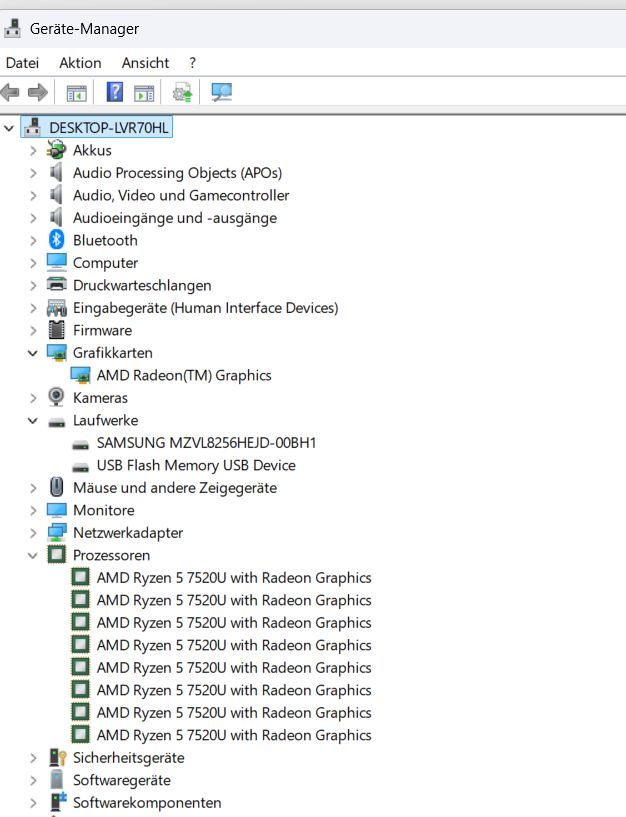This screenshot has width=626, height=817.
Task: Collapse the Grafikkarten category
Action: click(x=33, y=353)
